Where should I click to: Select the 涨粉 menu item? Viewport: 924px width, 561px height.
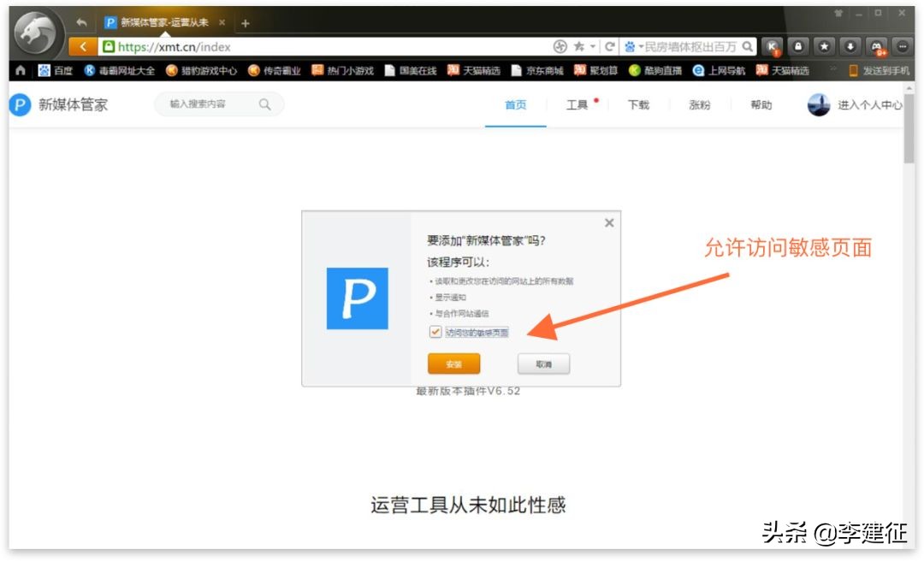click(x=700, y=104)
